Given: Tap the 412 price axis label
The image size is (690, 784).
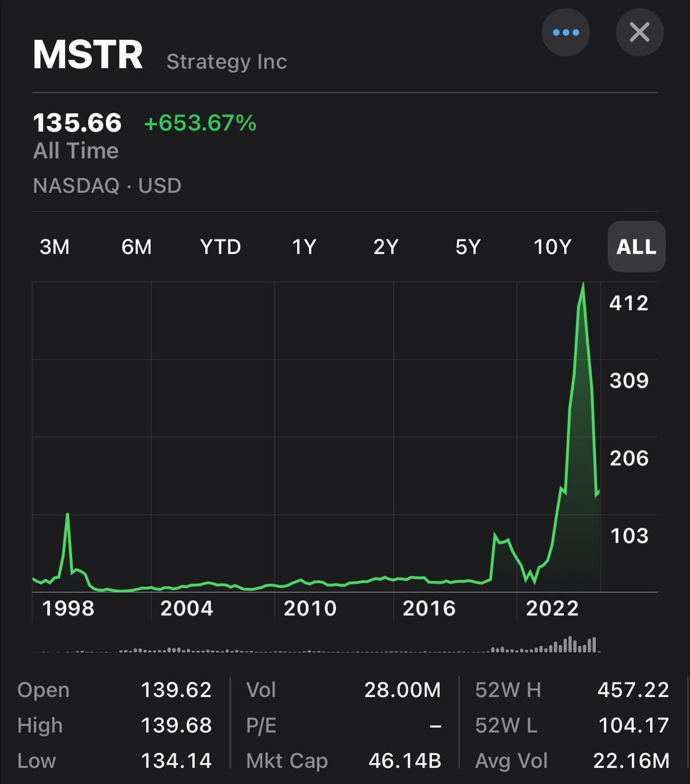Looking at the screenshot, I should click(629, 303).
